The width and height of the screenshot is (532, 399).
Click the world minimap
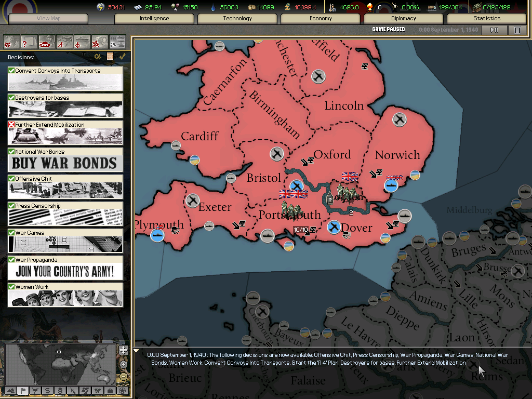(60, 364)
